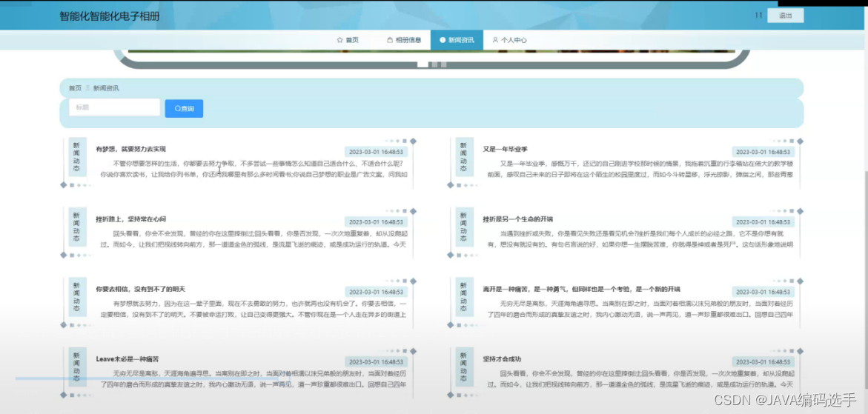Click the 标题 search input field

pyautogui.click(x=114, y=107)
